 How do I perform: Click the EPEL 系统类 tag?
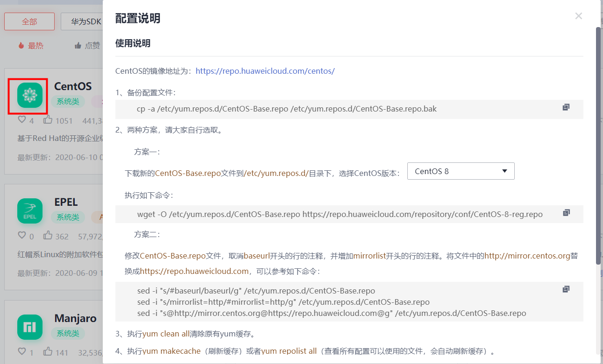click(68, 217)
